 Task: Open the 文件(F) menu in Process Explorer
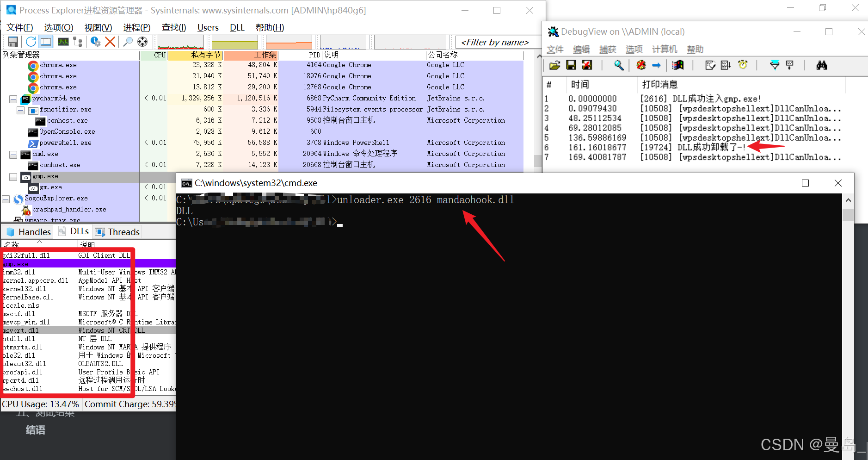point(20,27)
